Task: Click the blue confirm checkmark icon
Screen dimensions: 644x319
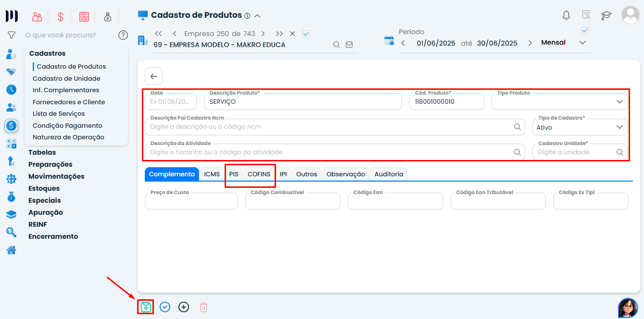Action: click(164, 307)
